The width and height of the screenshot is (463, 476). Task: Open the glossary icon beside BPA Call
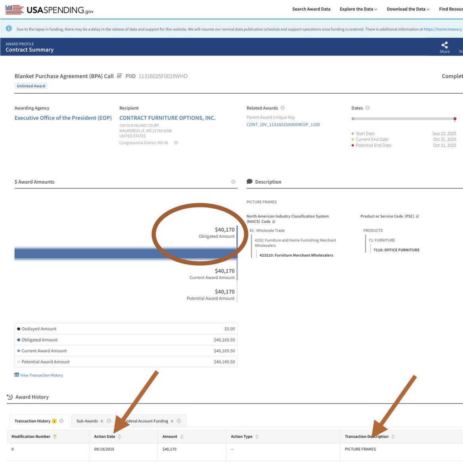[119, 76]
